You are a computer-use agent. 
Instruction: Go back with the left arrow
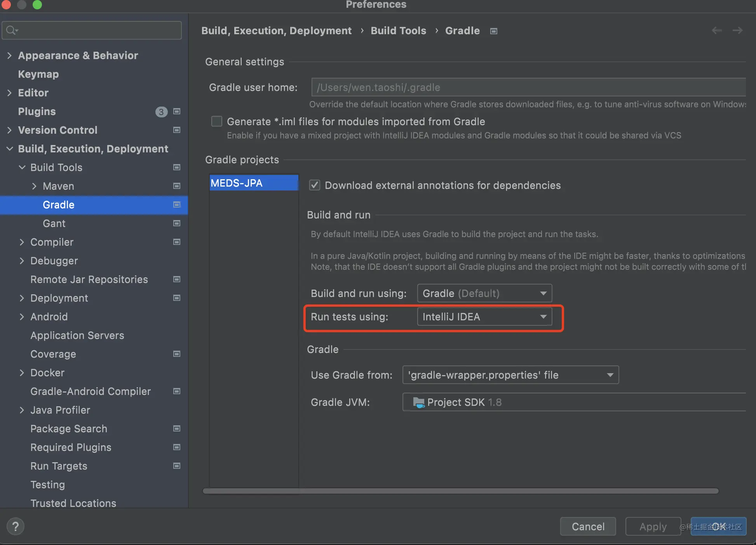[x=717, y=30]
